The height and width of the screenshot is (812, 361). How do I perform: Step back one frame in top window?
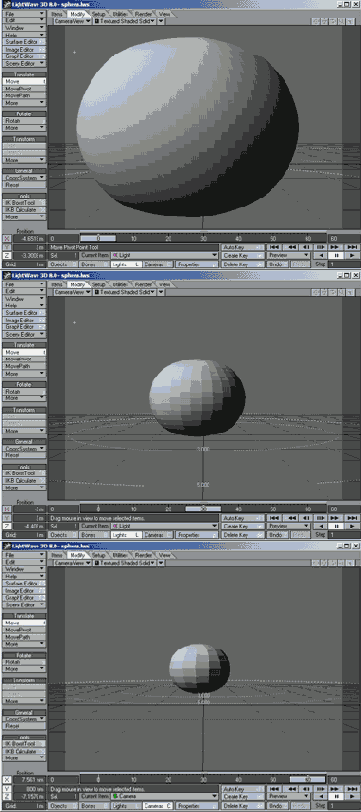307,247
